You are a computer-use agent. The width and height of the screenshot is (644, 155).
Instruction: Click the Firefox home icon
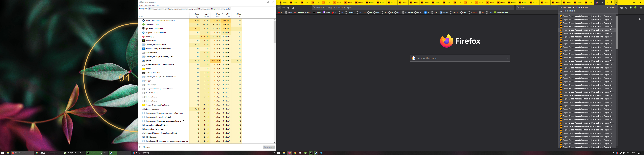(293, 8)
